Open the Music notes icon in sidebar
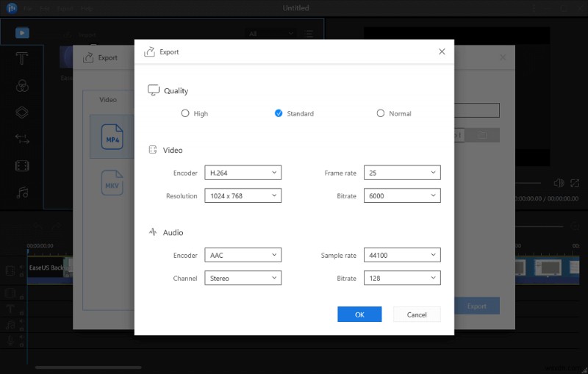The width and height of the screenshot is (588, 374). (22, 193)
